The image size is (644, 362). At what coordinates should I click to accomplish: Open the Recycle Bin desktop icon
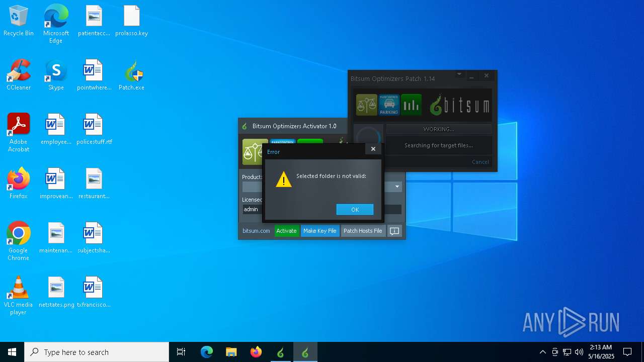pyautogui.click(x=19, y=21)
